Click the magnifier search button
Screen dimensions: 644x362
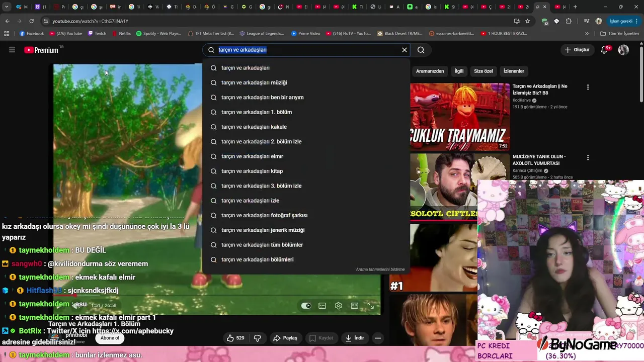pos(421,50)
